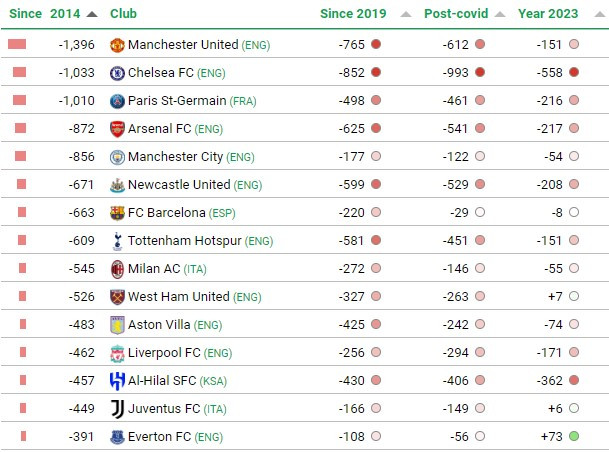Click Manchester United's red Since 2014 bar
Screen dimensions: 609x452
[17, 44]
